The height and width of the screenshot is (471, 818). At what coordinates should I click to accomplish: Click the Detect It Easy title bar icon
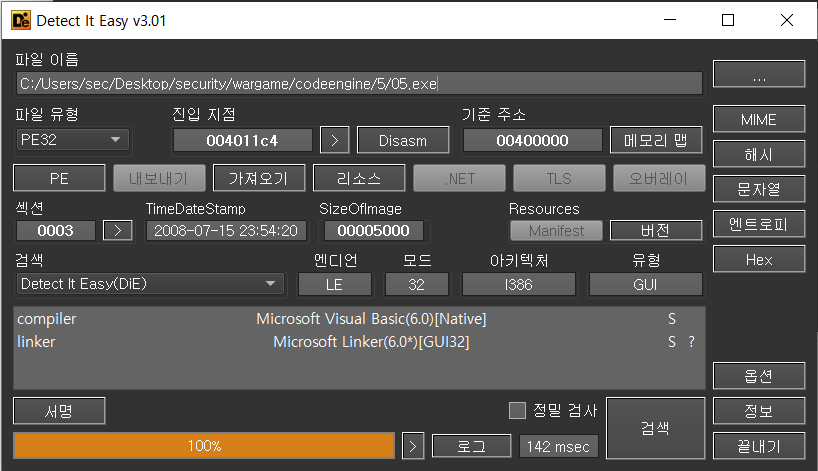tap(21, 20)
